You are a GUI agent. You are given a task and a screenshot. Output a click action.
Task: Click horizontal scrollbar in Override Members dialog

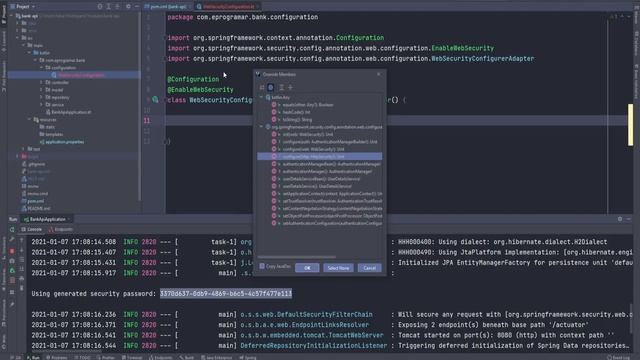pyautogui.click(x=297, y=257)
